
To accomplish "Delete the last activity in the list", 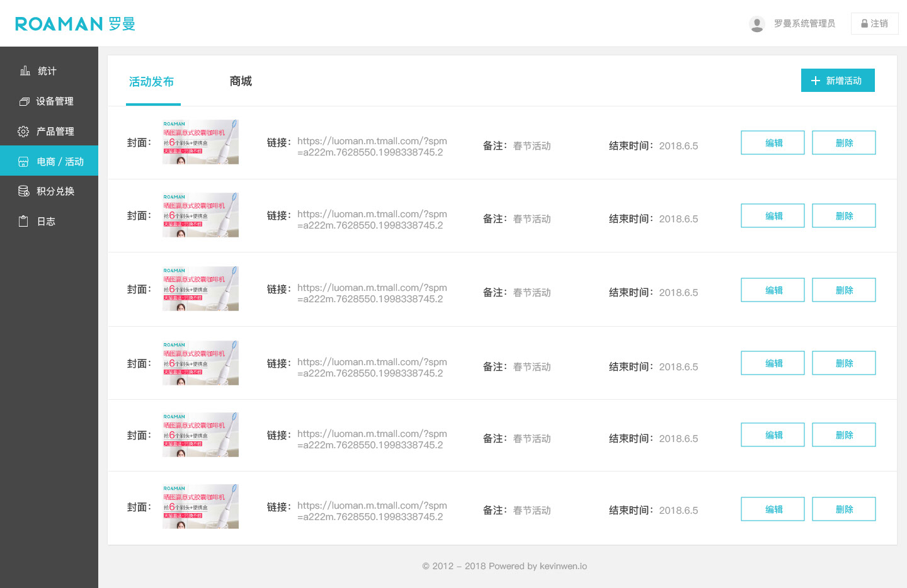I will [843, 509].
